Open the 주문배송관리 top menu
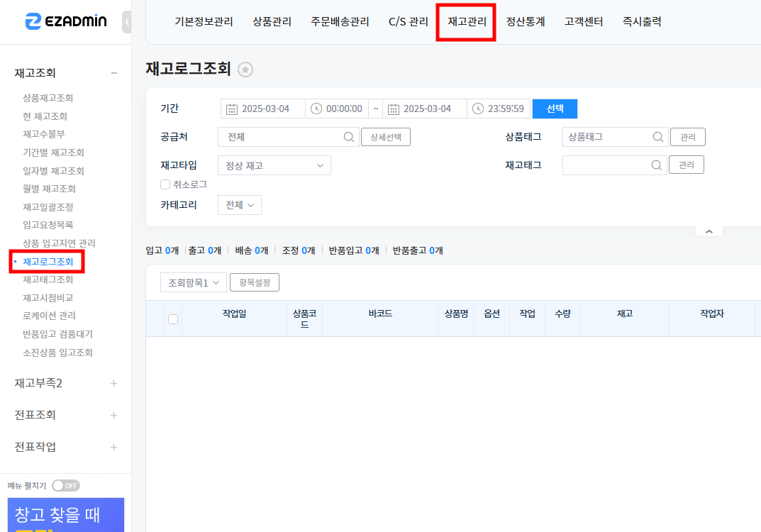The height and width of the screenshot is (532, 761). (340, 22)
